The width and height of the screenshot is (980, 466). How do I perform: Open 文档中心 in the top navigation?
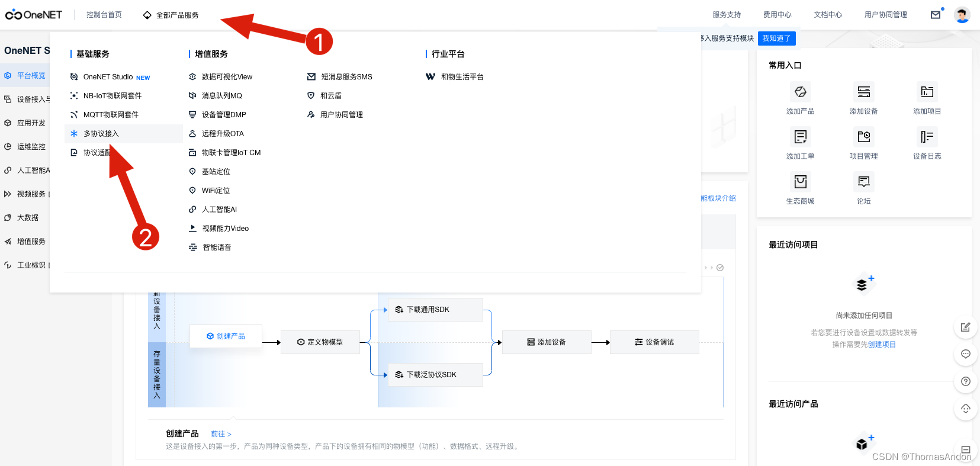828,15
